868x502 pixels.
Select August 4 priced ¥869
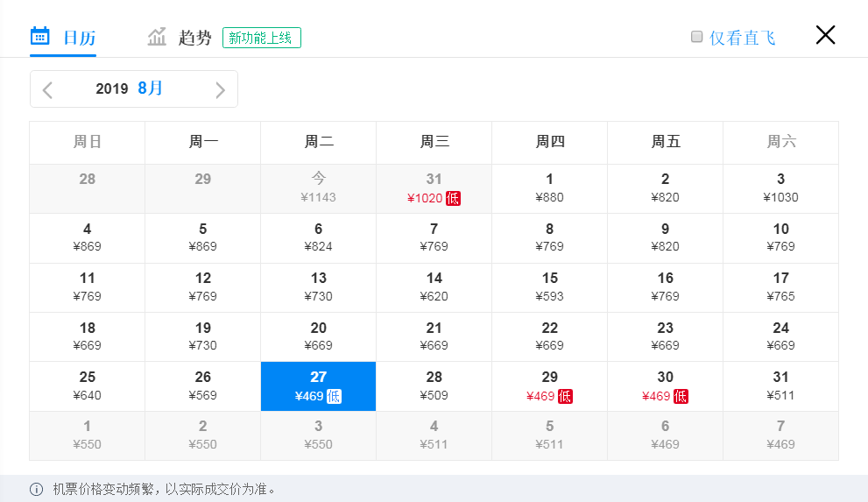tap(87, 238)
